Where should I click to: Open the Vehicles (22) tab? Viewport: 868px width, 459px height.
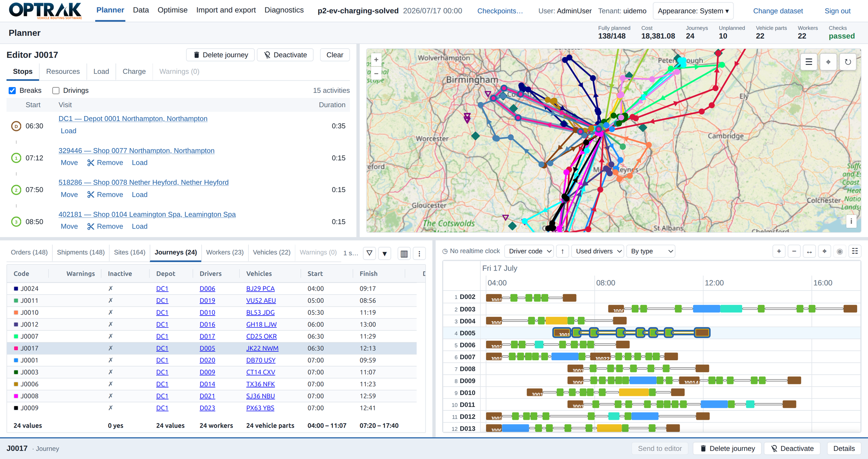(272, 252)
